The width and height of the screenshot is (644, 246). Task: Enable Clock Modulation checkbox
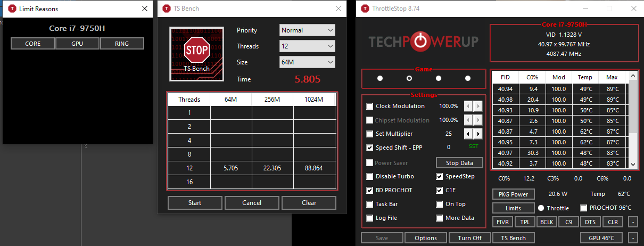pyautogui.click(x=370, y=106)
